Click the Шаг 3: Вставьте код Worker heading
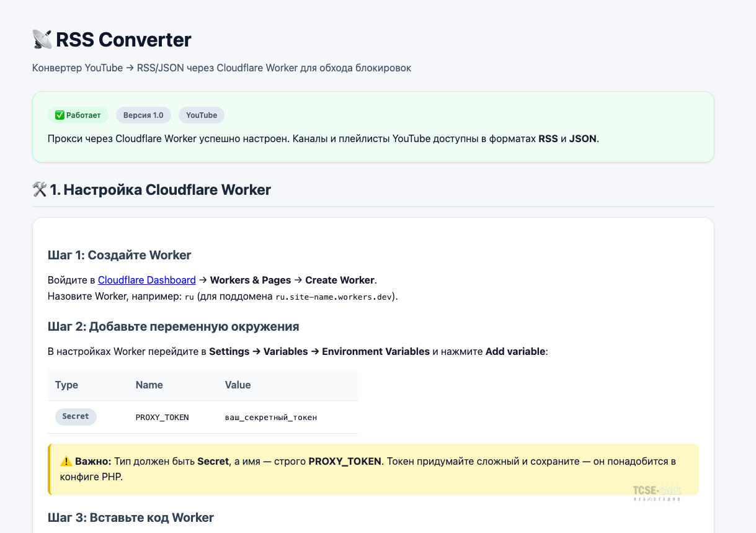This screenshot has height=533, width=756. (x=131, y=517)
